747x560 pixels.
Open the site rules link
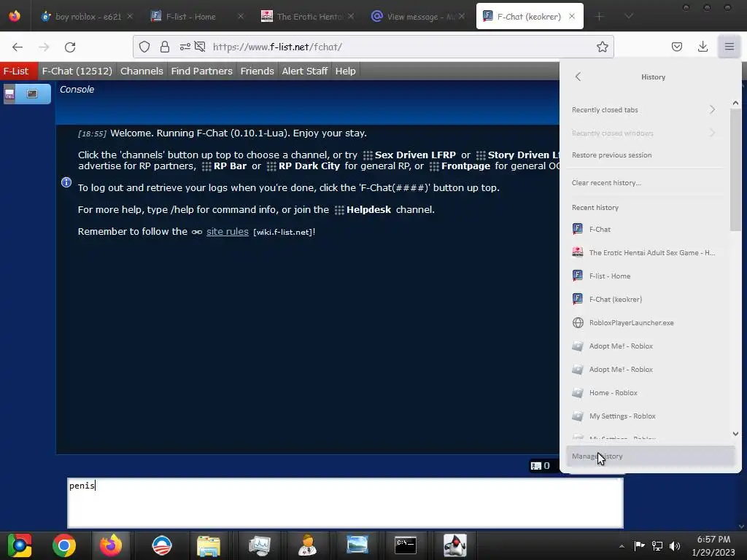pos(228,232)
